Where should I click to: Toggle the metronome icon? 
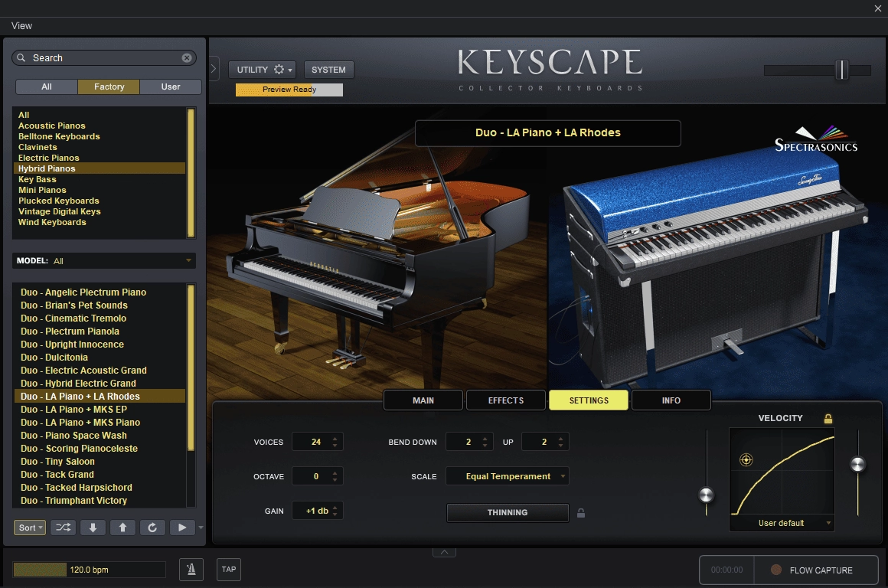(x=191, y=570)
